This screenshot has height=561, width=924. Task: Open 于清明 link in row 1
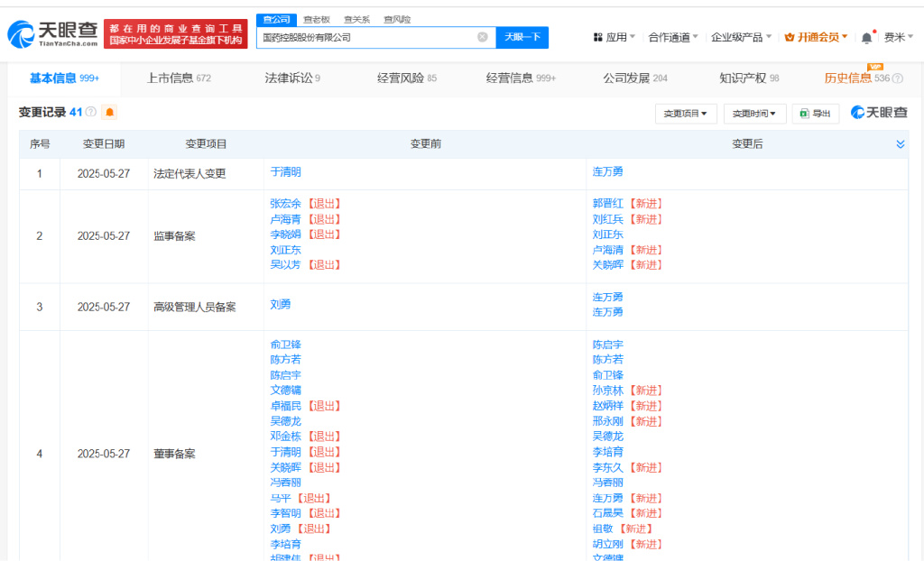(x=285, y=172)
